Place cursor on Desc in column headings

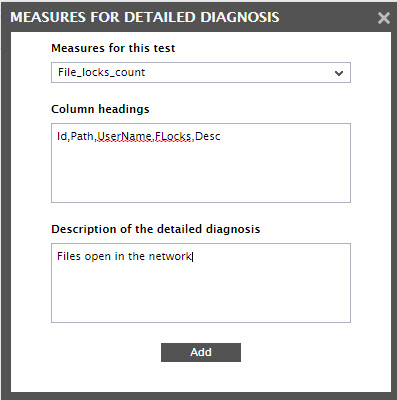208,136
